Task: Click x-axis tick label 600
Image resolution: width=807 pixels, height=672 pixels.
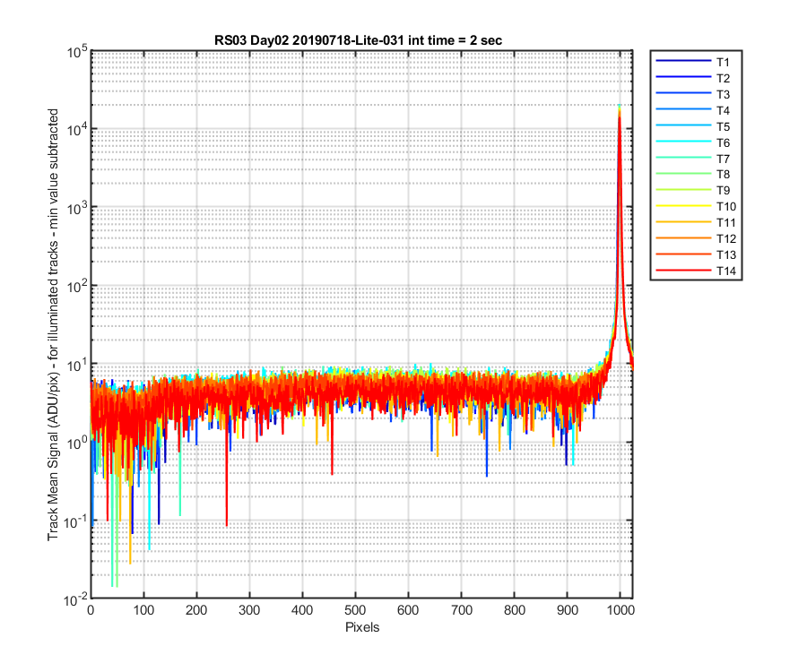Action: pos(408,610)
